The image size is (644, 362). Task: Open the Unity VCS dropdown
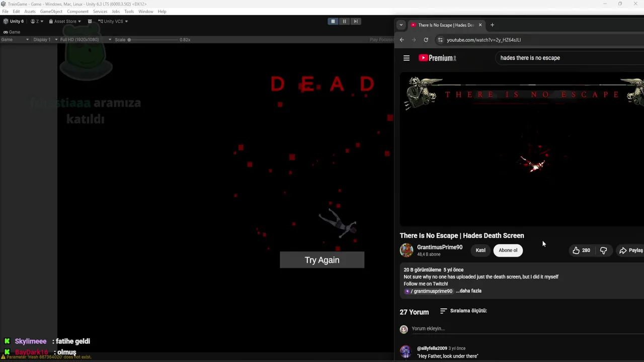tap(113, 21)
